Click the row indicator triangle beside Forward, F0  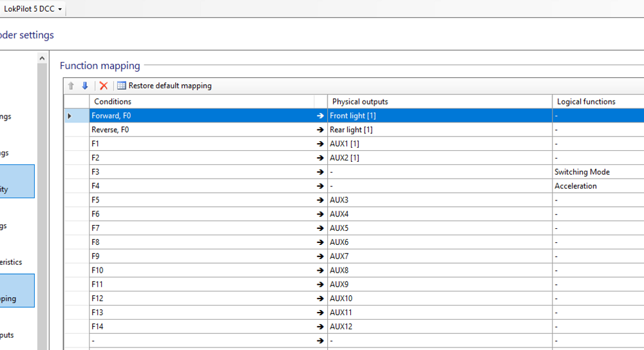70,116
